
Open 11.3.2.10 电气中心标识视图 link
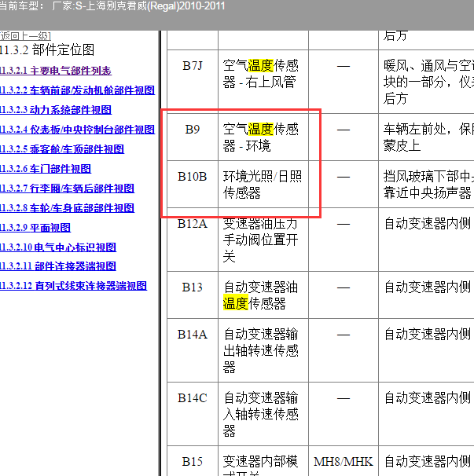pos(58,247)
